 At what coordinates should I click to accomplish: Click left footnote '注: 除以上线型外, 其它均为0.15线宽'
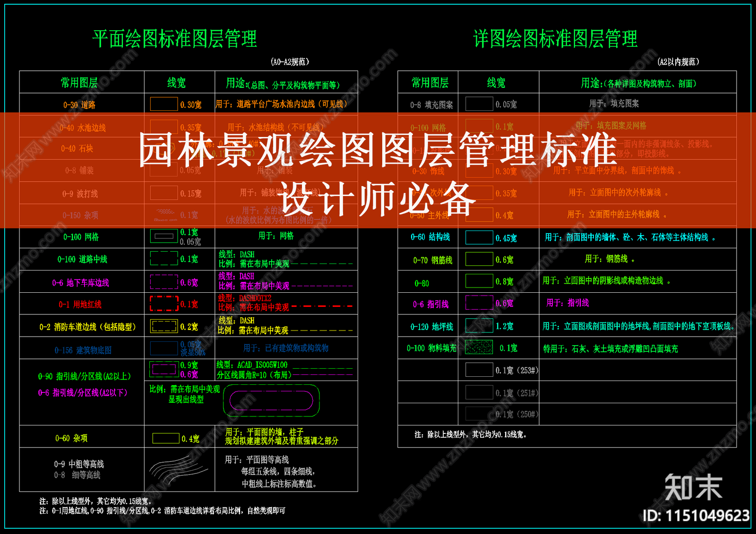(x=96, y=501)
